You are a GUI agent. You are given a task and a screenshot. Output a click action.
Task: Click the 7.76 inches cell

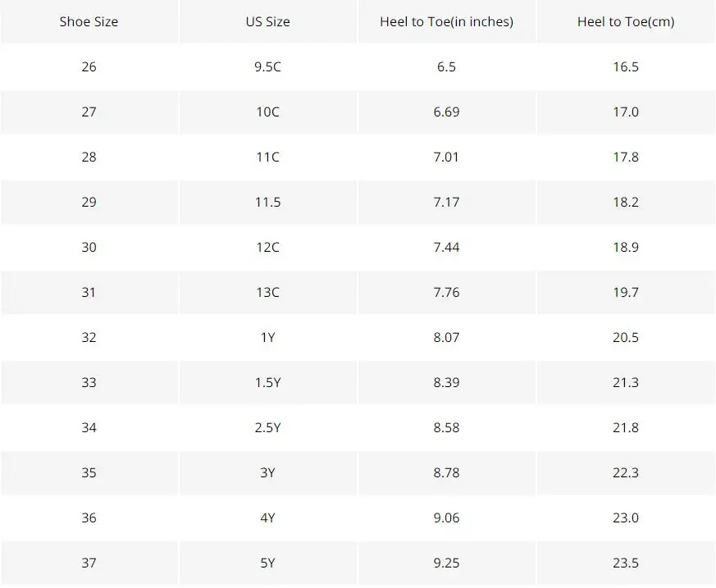[x=447, y=292]
